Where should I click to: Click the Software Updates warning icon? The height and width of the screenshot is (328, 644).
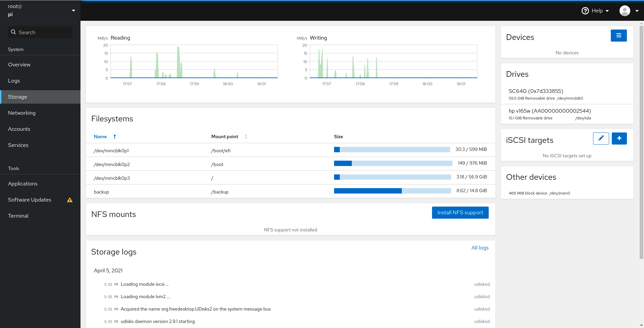[70, 200]
